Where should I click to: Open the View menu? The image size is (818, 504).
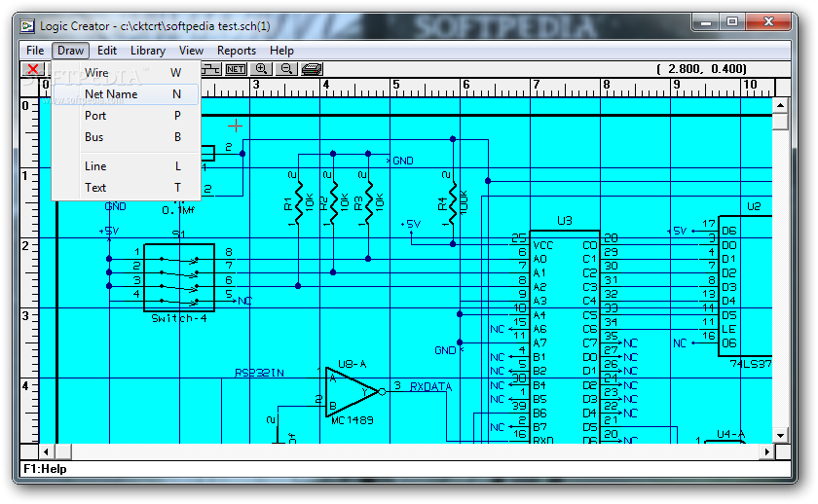click(191, 51)
